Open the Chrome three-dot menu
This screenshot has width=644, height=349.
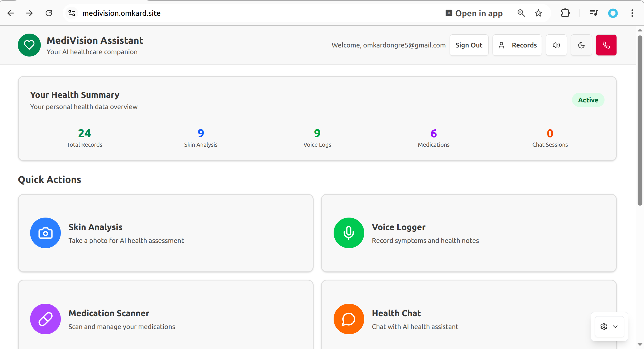pos(632,13)
